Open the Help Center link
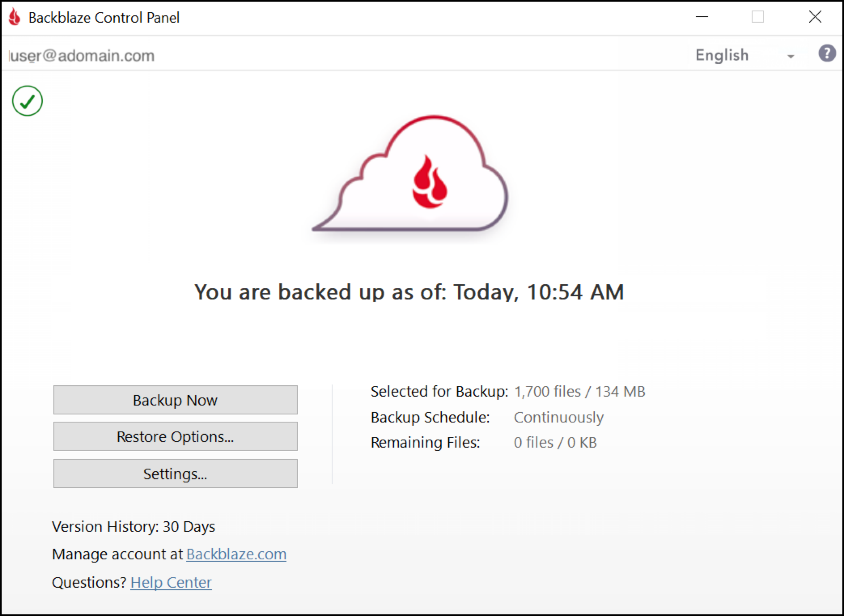This screenshot has height=616, width=844. pos(171,582)
